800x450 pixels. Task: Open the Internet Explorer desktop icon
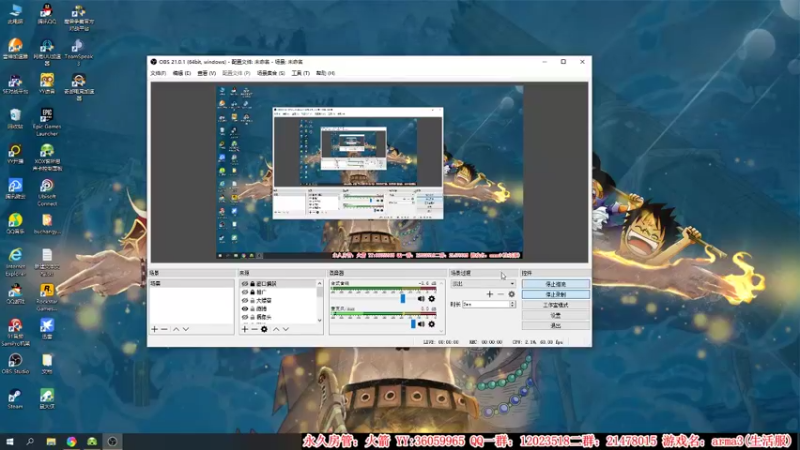[x=15, y=261]
